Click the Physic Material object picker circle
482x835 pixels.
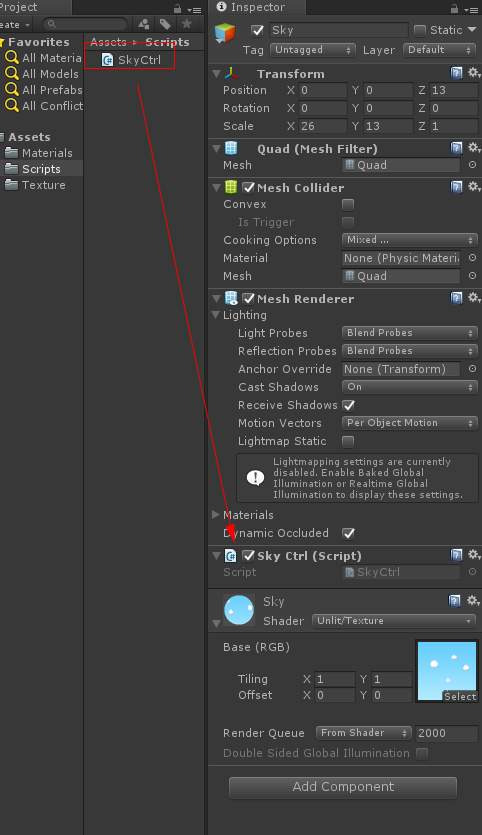472,258
